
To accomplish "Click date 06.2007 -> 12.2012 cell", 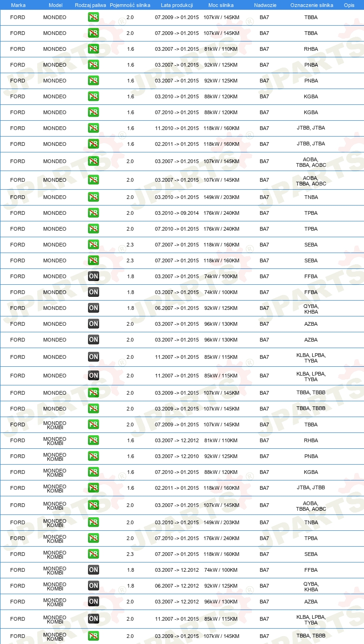I will point(177,586).
